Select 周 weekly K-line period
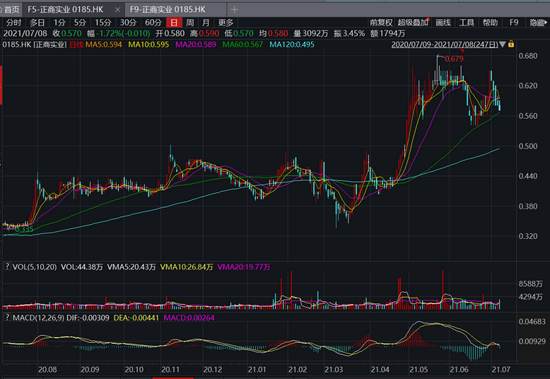Image resolution: width=550 pixels, height=379 pixels. 190,23
